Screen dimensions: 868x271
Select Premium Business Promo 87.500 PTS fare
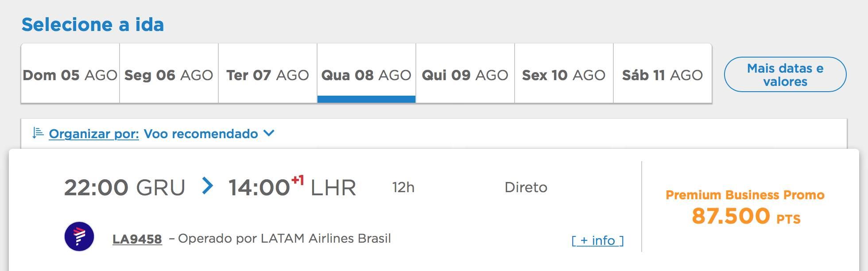745,207
